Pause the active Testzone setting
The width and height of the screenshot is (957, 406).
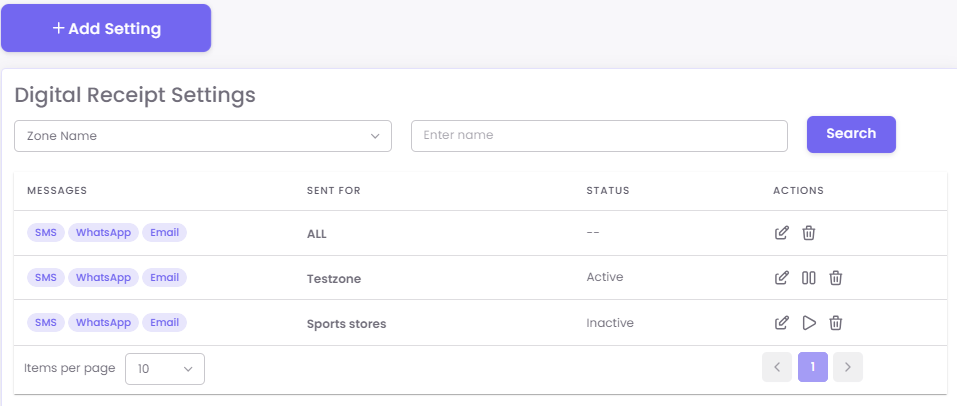809,278
